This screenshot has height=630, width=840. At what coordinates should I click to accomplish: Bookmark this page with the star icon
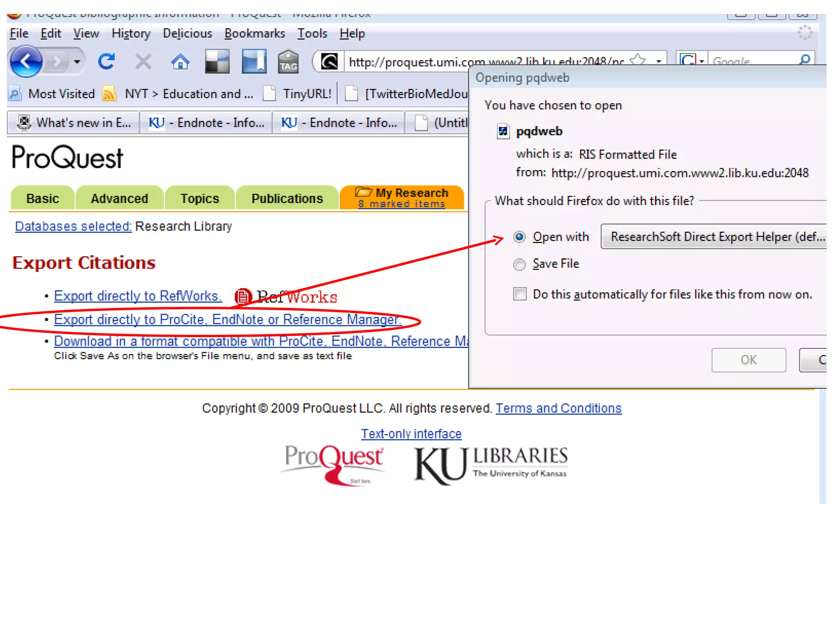[x=638, y=61]
